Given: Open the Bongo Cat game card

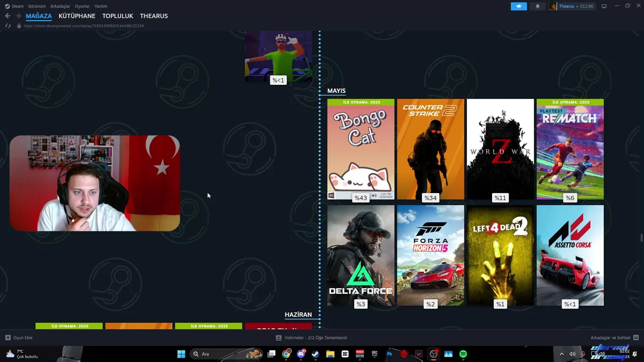Looking at the screenshot, I should 361,149.
